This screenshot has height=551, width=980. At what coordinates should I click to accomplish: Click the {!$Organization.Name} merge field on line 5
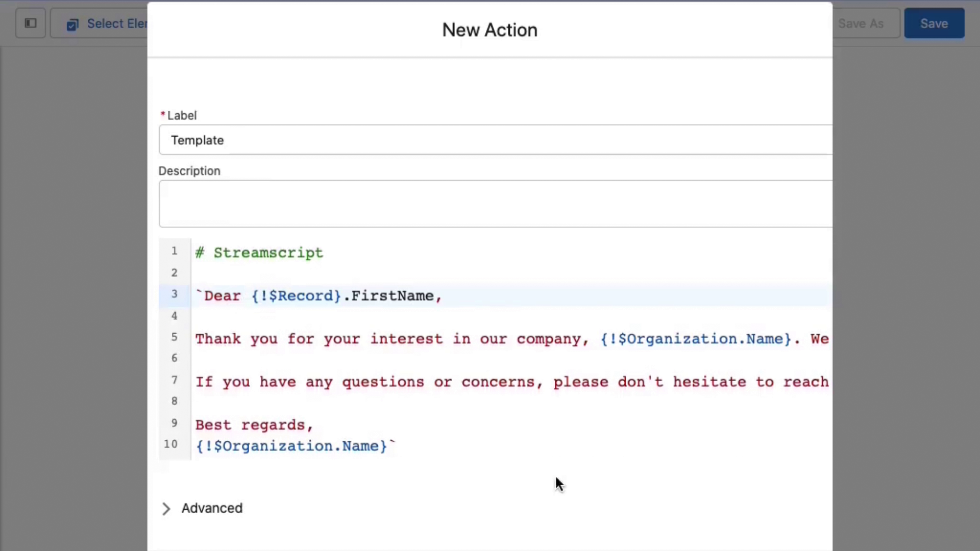tap(696, 339)
